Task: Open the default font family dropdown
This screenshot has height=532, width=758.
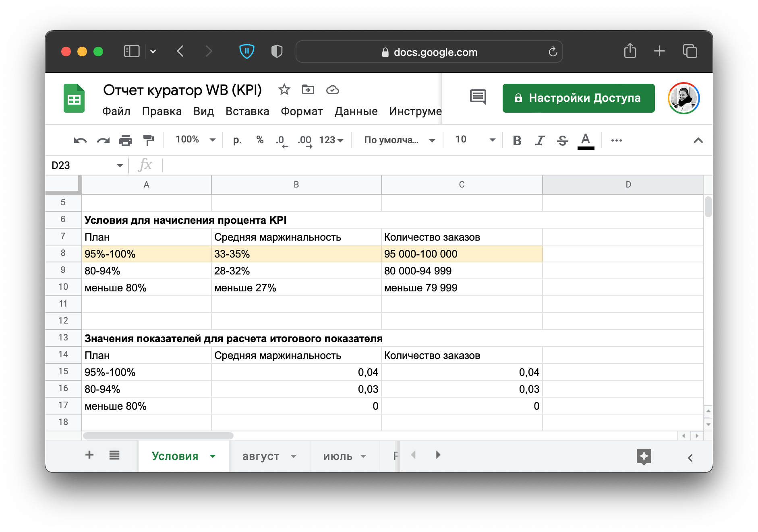Action: (399, 140)
